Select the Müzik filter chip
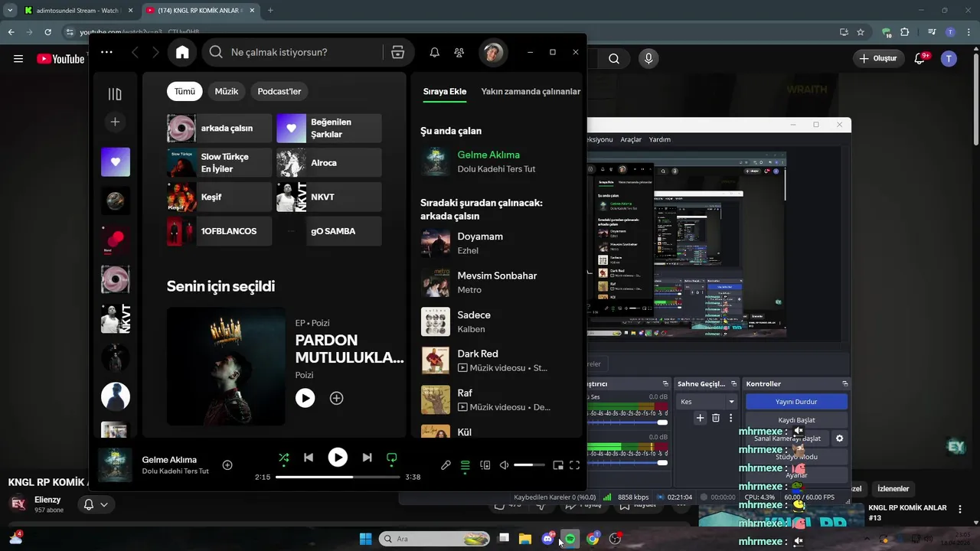Image resolution: width=980 pixels, height=551 pixels. tap(226, 91)
